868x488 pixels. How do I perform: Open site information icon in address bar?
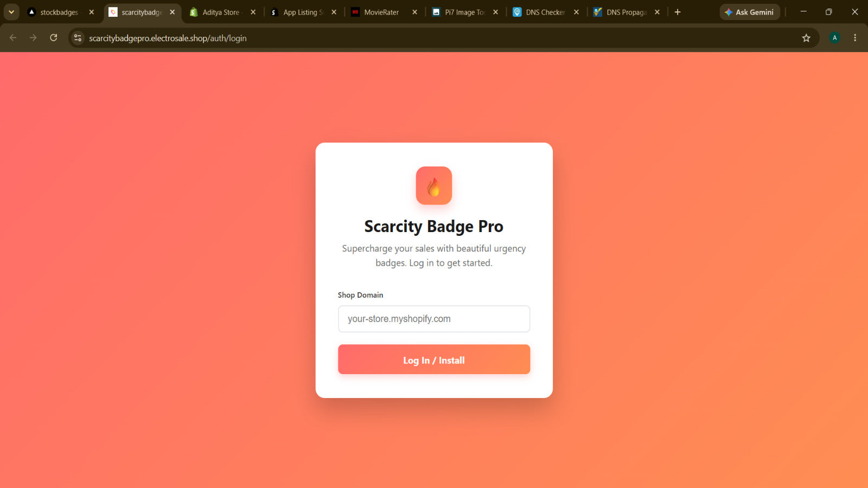78,38
